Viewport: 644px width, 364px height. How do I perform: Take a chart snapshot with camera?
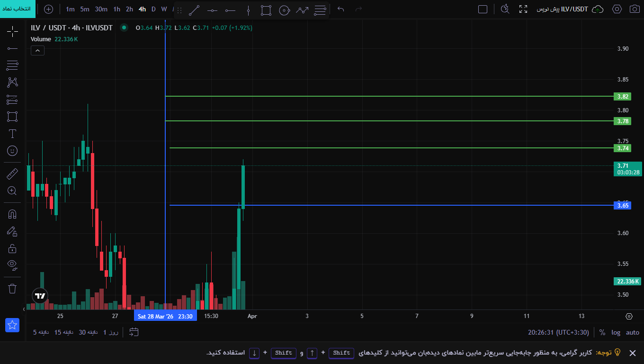[634, 9]
